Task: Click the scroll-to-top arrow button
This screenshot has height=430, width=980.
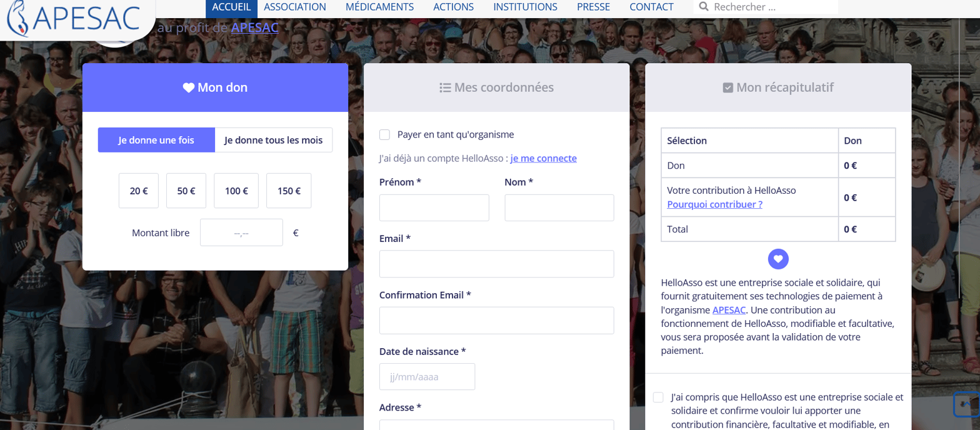Action: (x=966, y=404)
